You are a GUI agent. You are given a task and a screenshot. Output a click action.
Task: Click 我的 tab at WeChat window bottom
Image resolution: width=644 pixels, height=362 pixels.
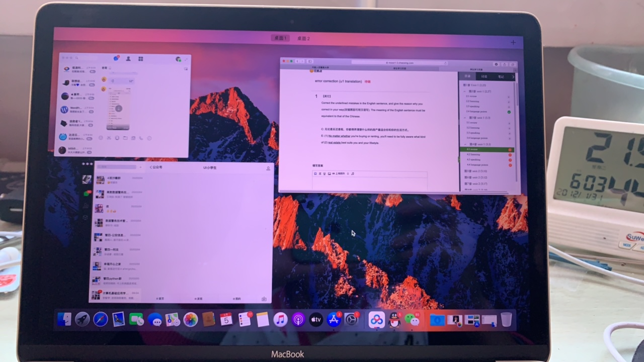coord(237,299)
